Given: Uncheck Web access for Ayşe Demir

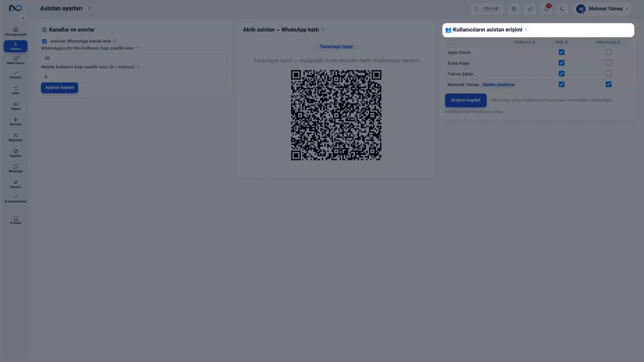Looking at the screenshot, I should 561,52.
